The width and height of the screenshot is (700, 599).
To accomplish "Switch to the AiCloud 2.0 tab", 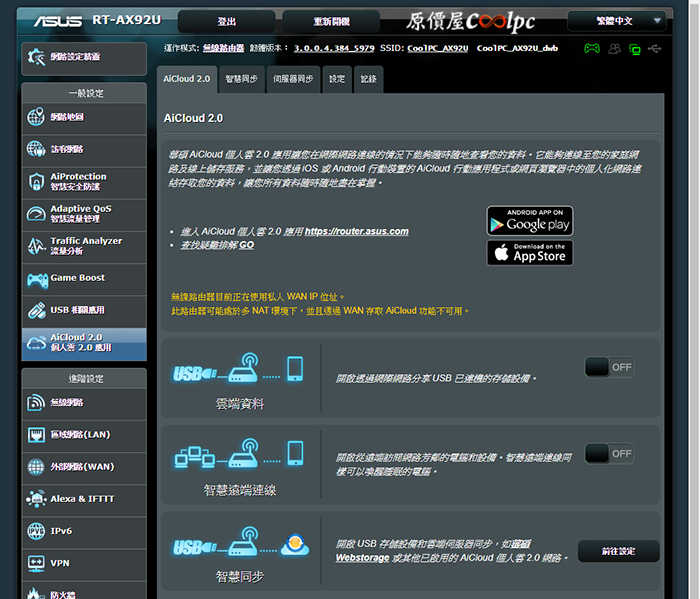I will click(x=187, y=79).
